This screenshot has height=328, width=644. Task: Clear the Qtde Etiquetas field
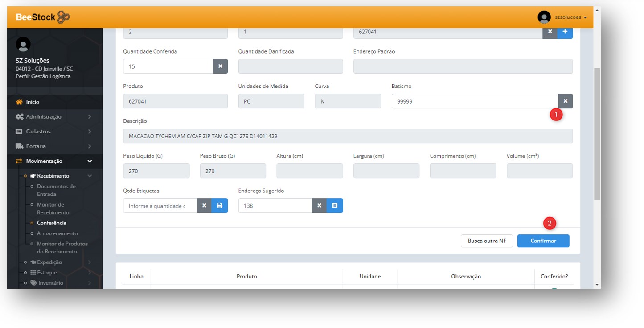pyautogui.click(x=204, y=206)
